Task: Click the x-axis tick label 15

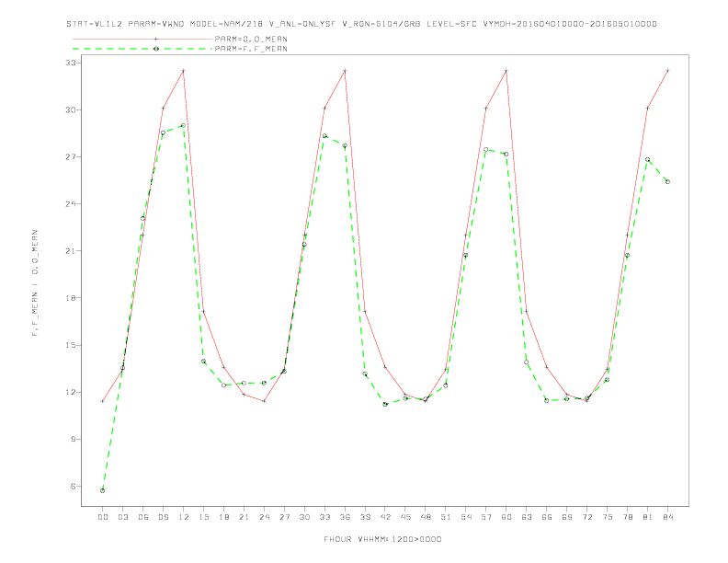Action: pyautogui.click(x=203, y=517)
